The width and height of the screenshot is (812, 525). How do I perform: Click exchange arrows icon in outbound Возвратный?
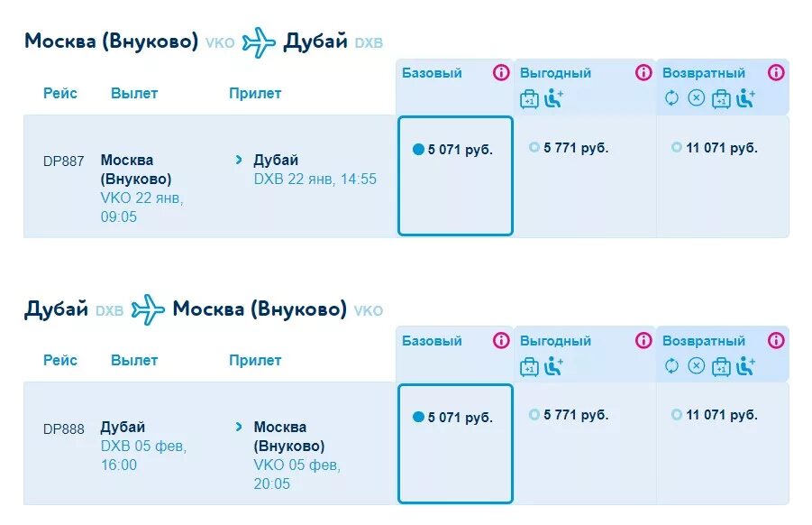pos(671,97)
